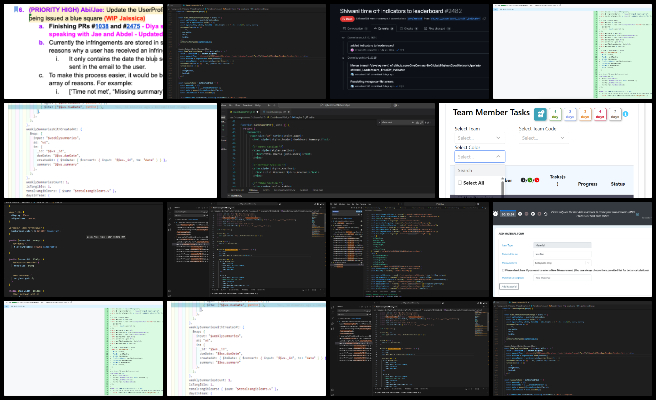This screenshot has height=400, width=656.
Task: Click the timer display in the dark header
Action: [508, 214]
